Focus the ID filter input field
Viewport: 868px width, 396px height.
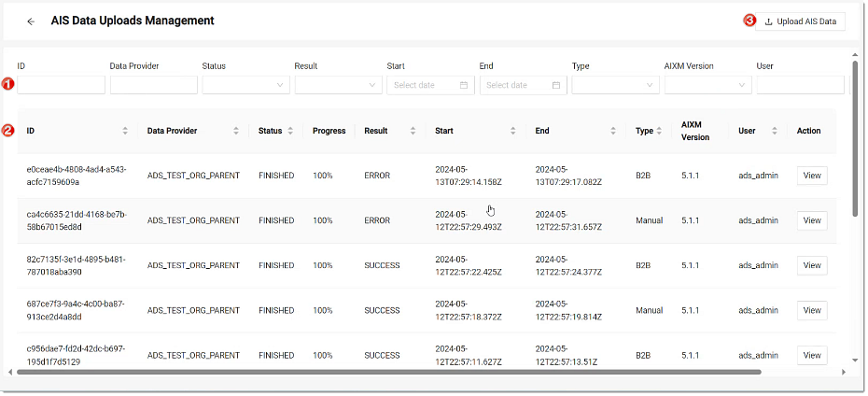(x=61, y=85)
